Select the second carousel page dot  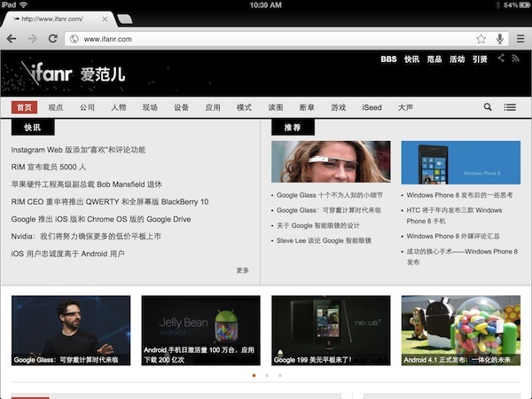pos(267,375)
